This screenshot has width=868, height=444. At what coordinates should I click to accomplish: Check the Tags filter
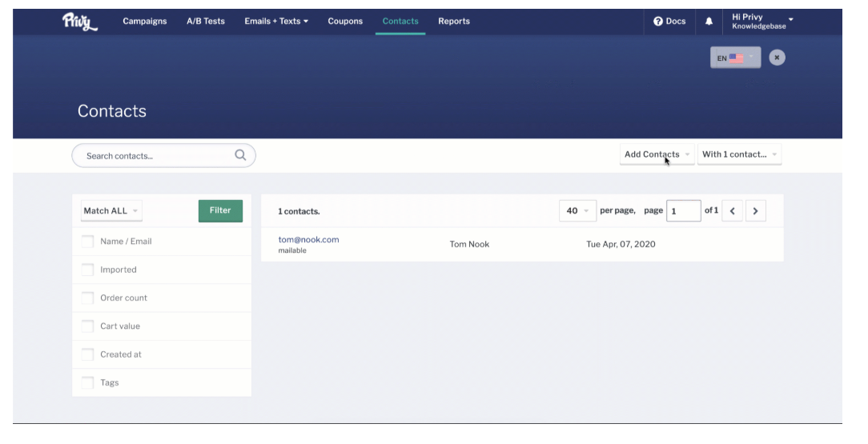tap(87, 382)
